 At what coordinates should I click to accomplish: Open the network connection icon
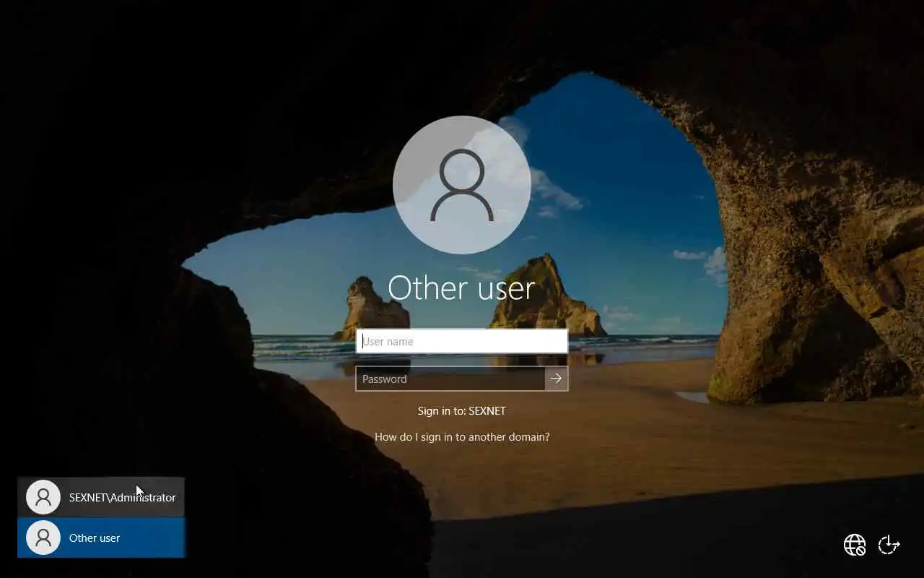tap(855, 545)
